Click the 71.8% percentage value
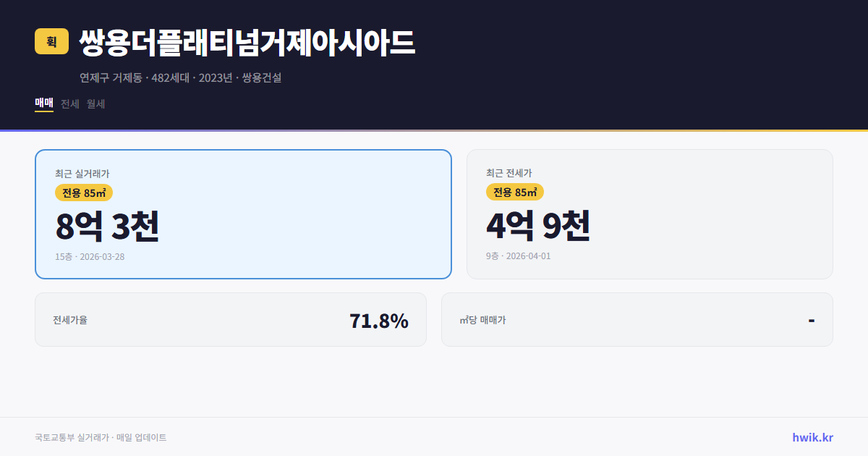This screenshot has width=868, height=456. click(x=379, y=319)
